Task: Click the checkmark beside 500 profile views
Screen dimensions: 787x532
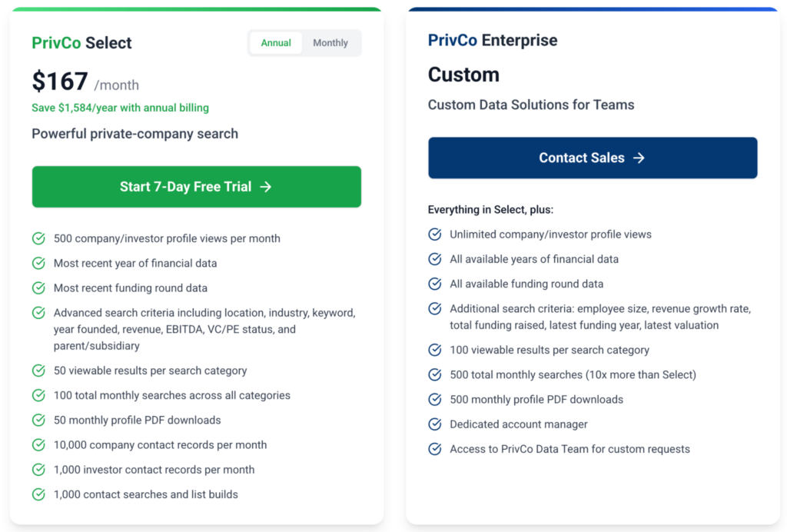Action: 38,238
